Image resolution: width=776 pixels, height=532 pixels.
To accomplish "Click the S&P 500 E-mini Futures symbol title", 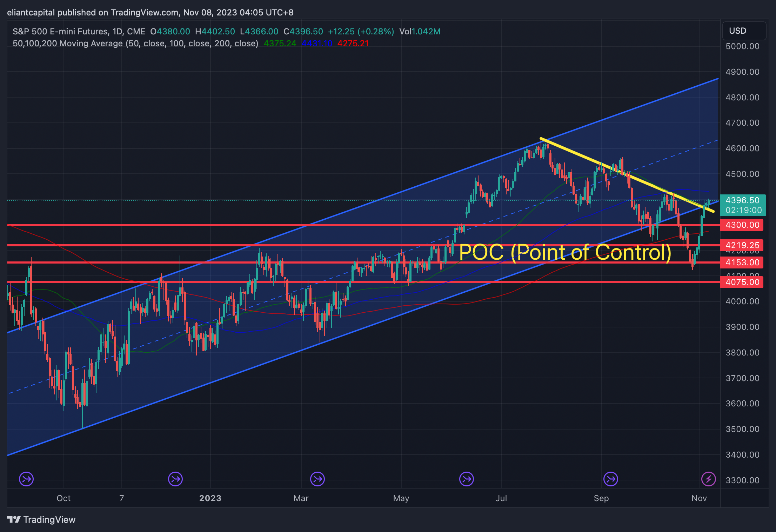I will (x=79, y=32).
